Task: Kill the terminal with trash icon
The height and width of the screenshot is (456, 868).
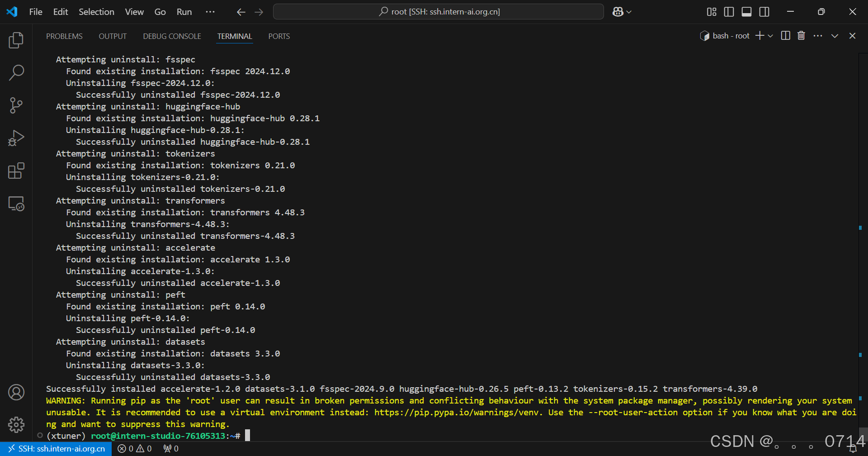Action: tap(801, 36)
